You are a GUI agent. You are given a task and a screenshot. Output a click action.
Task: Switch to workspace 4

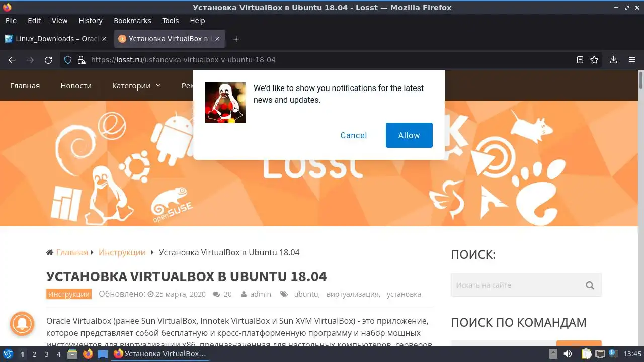[x=59, y=354]
